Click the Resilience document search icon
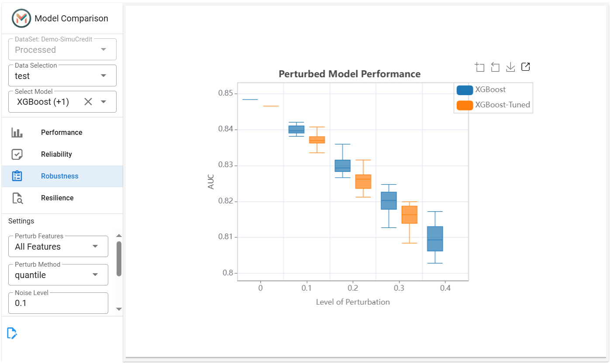This screenshot has width=610, height=364. click(x=17, y=198)
